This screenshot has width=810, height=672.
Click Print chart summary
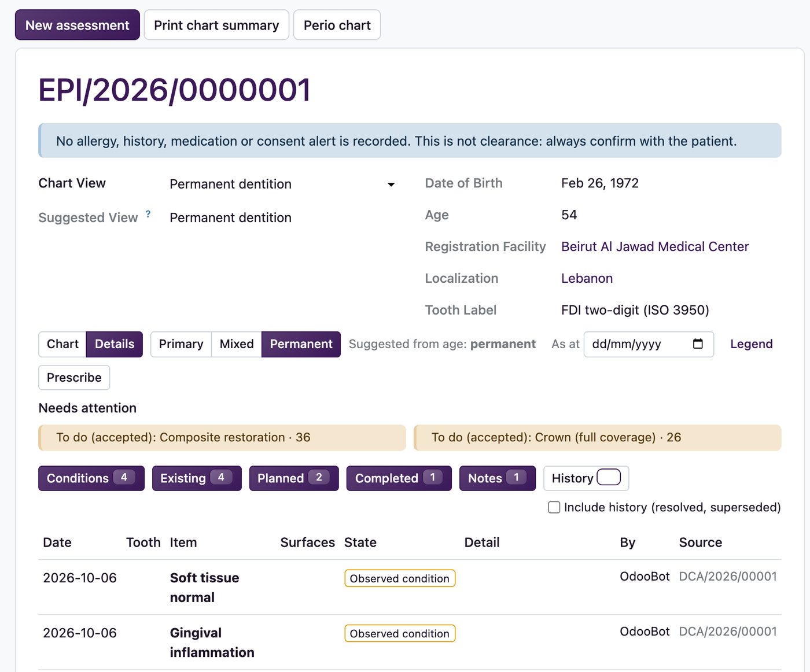tap(216, 25)
